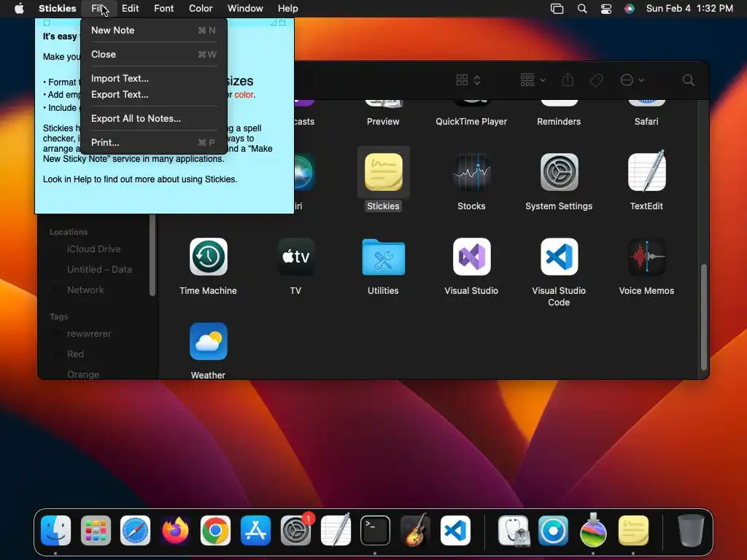Click the date and time in menu bar
The width and height of the screenshot is (747, 560).
(x=689, y=9)
